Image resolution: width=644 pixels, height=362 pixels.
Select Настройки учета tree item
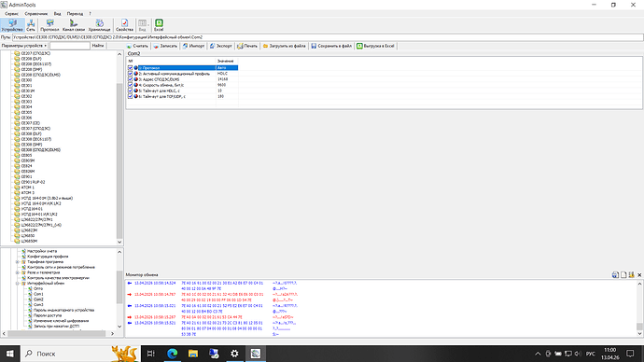pos(42,251)
